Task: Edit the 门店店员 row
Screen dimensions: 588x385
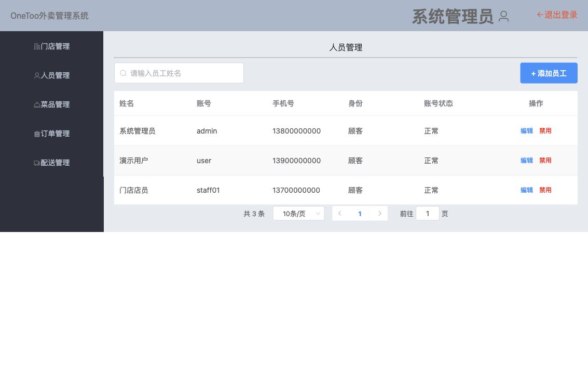Action: (526, 190)
